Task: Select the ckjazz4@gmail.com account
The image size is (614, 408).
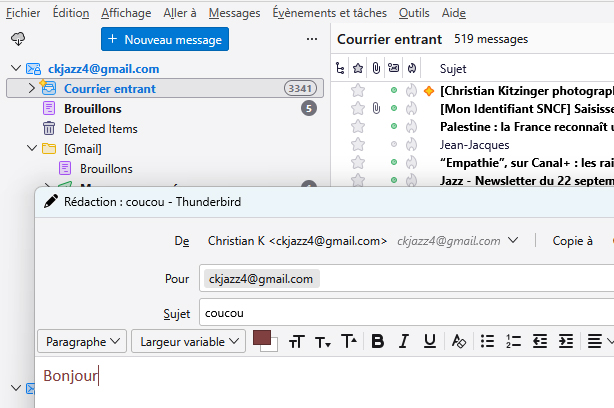Action: coord(103,69)
